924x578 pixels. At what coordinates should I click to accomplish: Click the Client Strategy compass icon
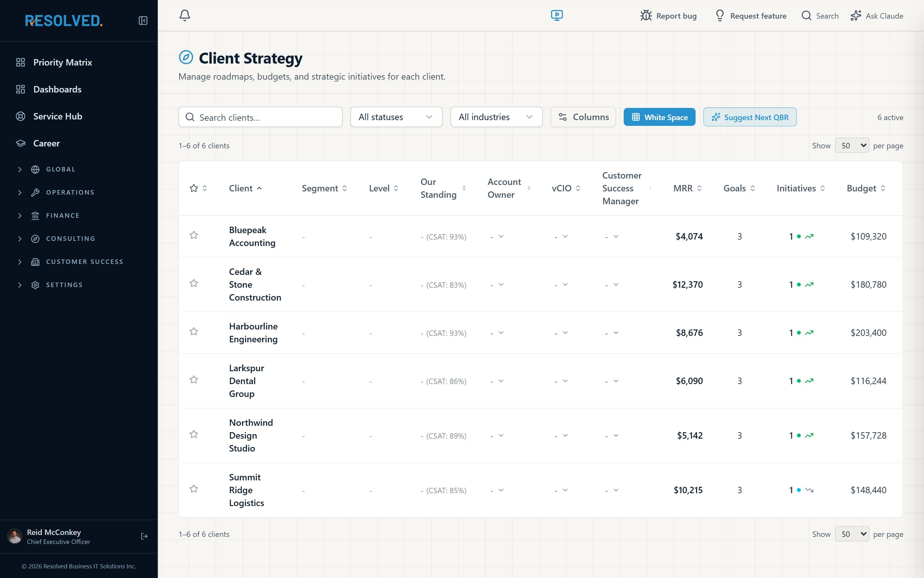coord(186,58)
